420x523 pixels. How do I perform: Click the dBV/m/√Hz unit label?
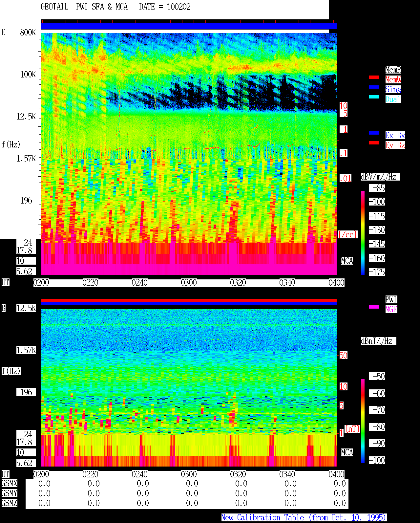pyautogui.click(x=380, y=177)
